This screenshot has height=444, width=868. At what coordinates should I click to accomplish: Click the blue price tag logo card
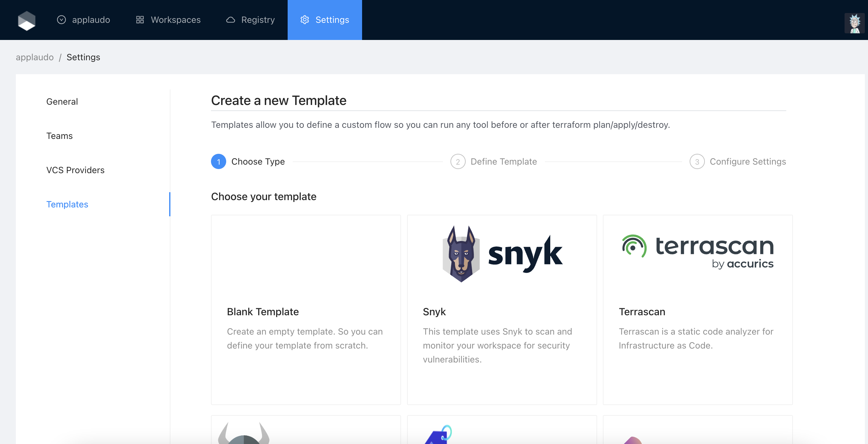[x=502, y=430]
